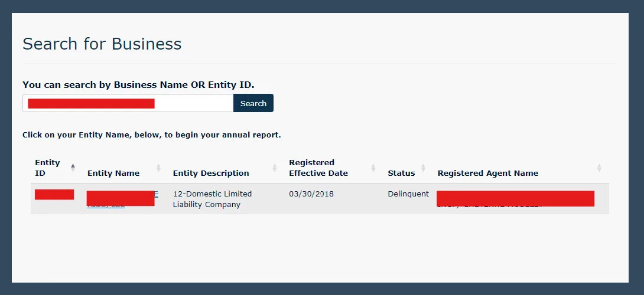644x295 pixels.
Task: Sort by Registered Agent Name arrows
Action: tap(599, 168)
